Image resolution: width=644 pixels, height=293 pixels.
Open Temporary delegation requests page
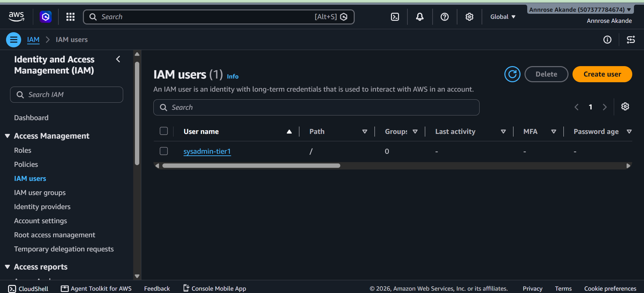[x=64, y=249]
